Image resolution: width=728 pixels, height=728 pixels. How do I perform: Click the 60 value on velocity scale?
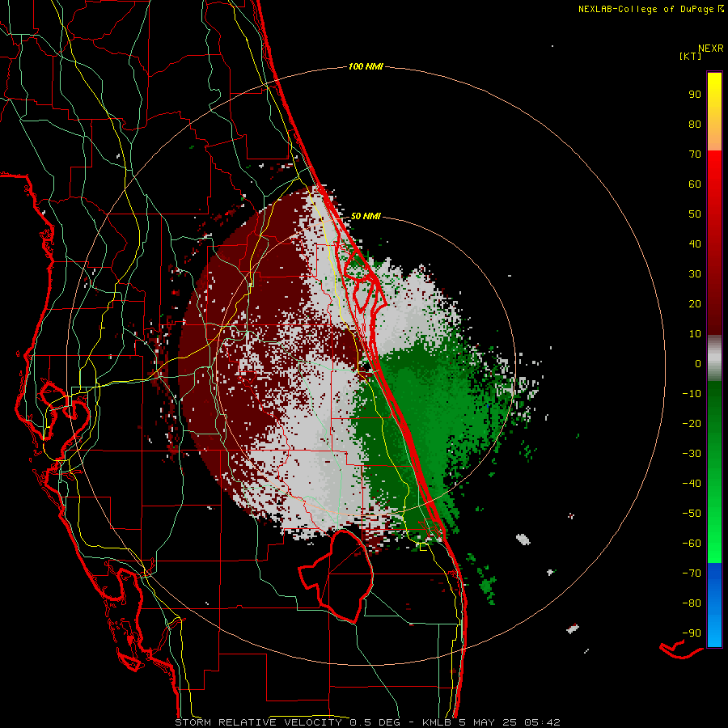[695, 184]
